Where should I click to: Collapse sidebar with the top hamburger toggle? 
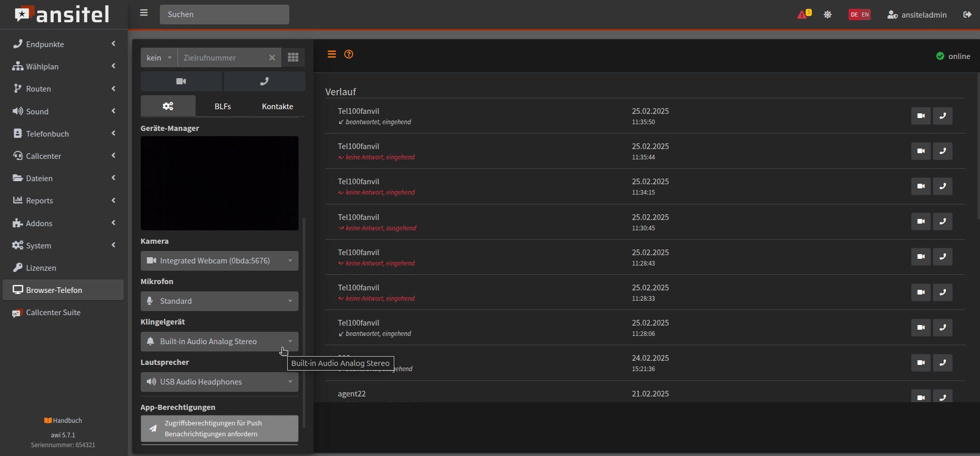pyautogui.click(x=144, y=13)
